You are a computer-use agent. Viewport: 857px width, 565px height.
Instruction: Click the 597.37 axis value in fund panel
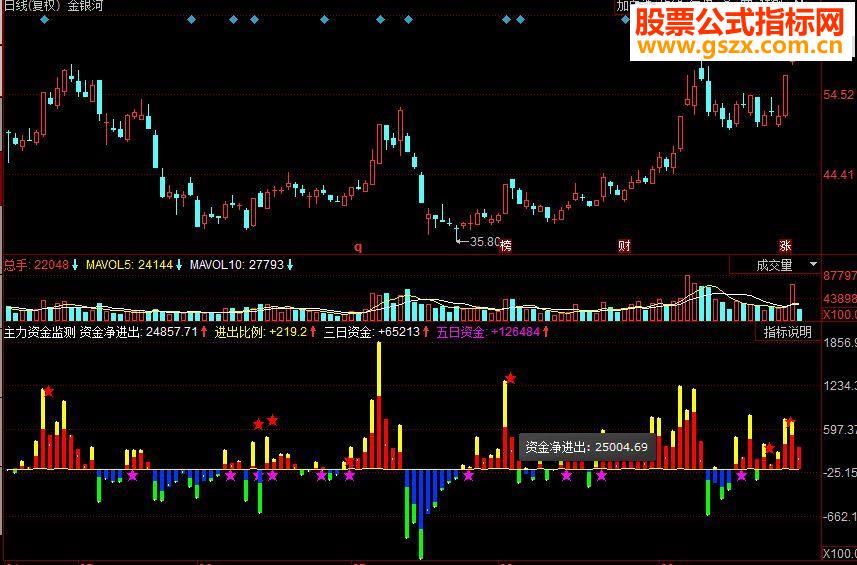[840, 429]
